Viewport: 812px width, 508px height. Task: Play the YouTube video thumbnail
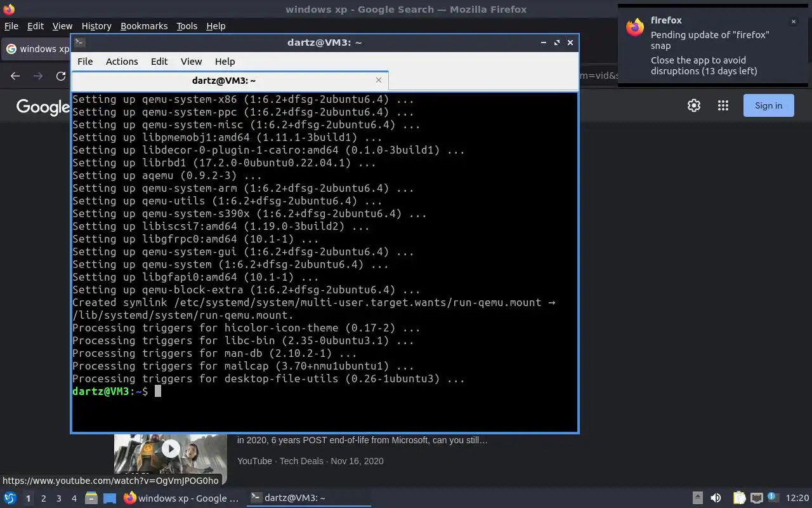pos(170,449)
